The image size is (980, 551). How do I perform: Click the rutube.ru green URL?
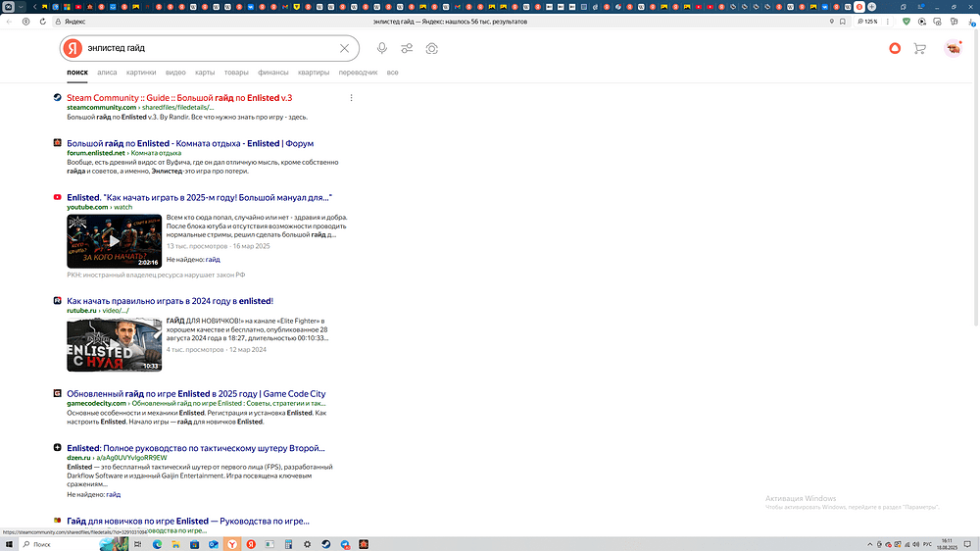pyautogui.click(x=82, y=311)
